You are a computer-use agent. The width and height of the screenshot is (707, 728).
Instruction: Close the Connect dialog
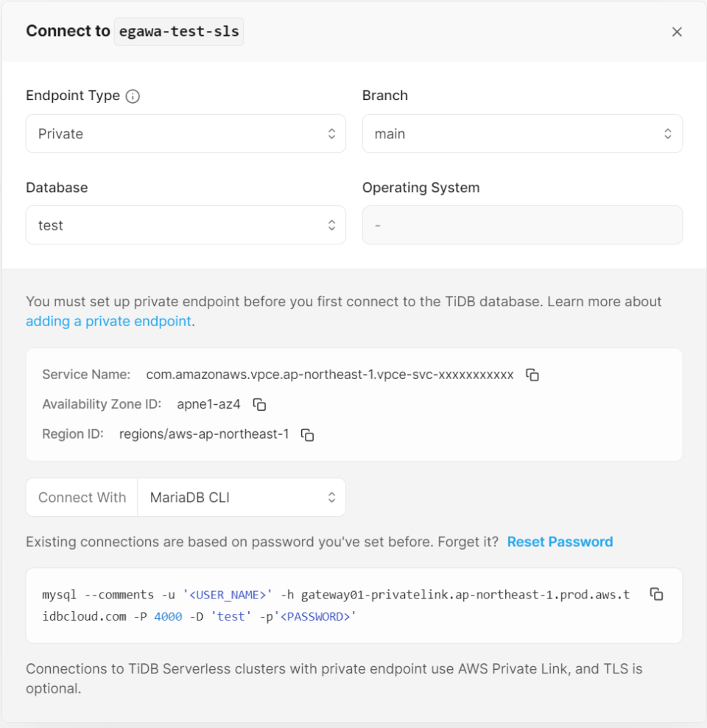tap(677, 32)
